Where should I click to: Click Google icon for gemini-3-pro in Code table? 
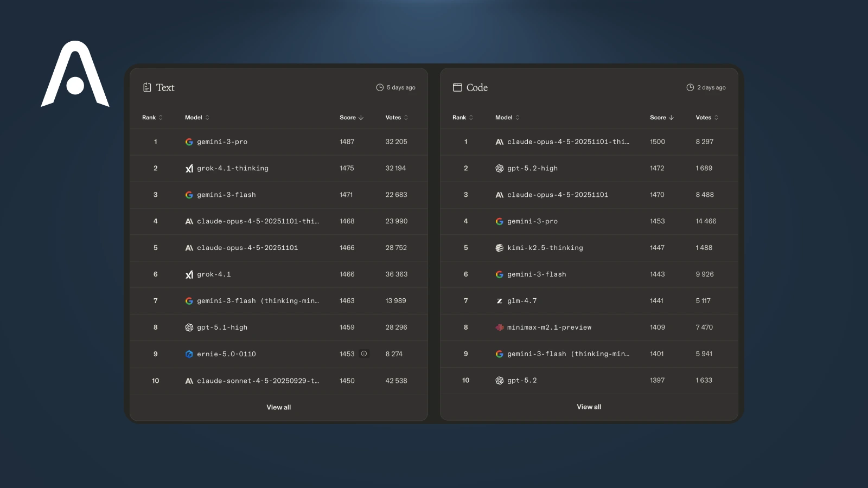click(500, 221)
